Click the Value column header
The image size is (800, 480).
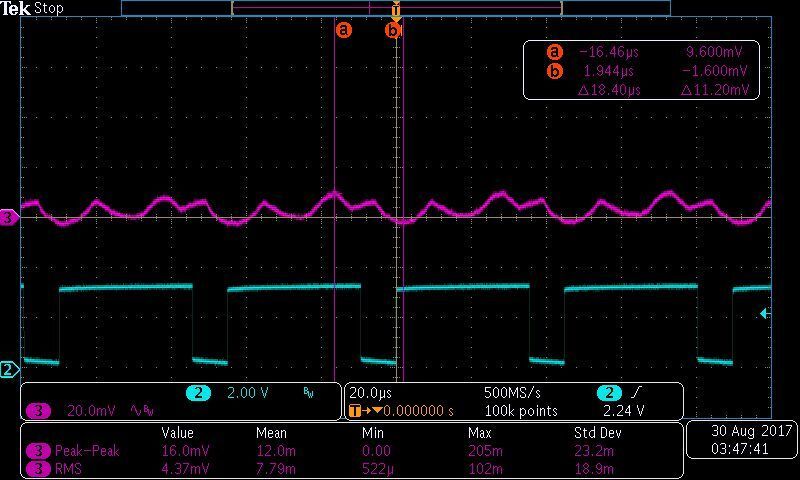[177, 433]
